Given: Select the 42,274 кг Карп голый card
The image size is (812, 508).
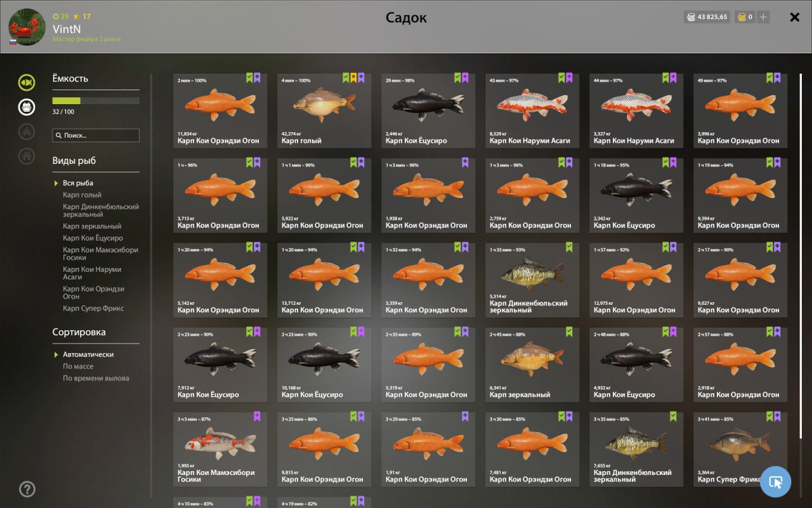Looking at the screenshot, I should click(x=324, y=110).
